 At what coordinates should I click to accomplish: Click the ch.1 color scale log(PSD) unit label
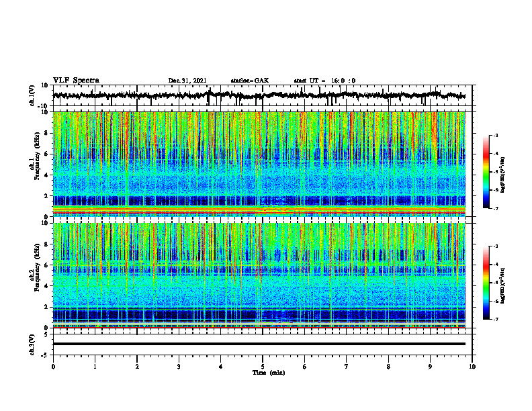[503, 175]
